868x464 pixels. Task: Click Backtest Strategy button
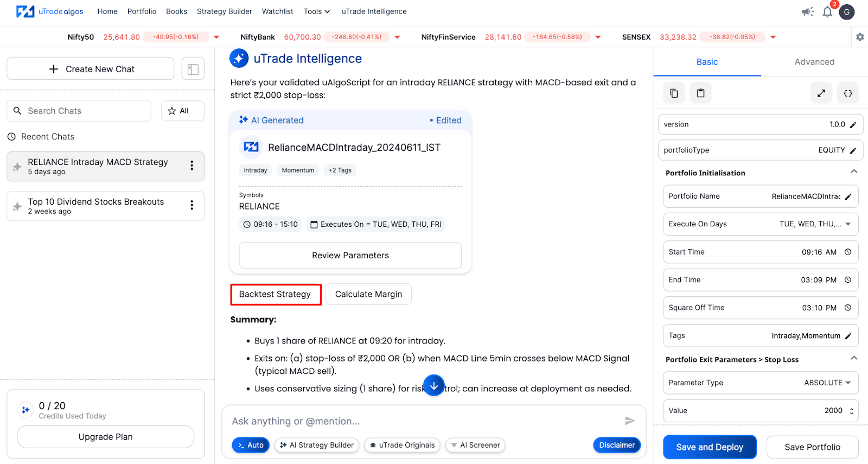276,295
